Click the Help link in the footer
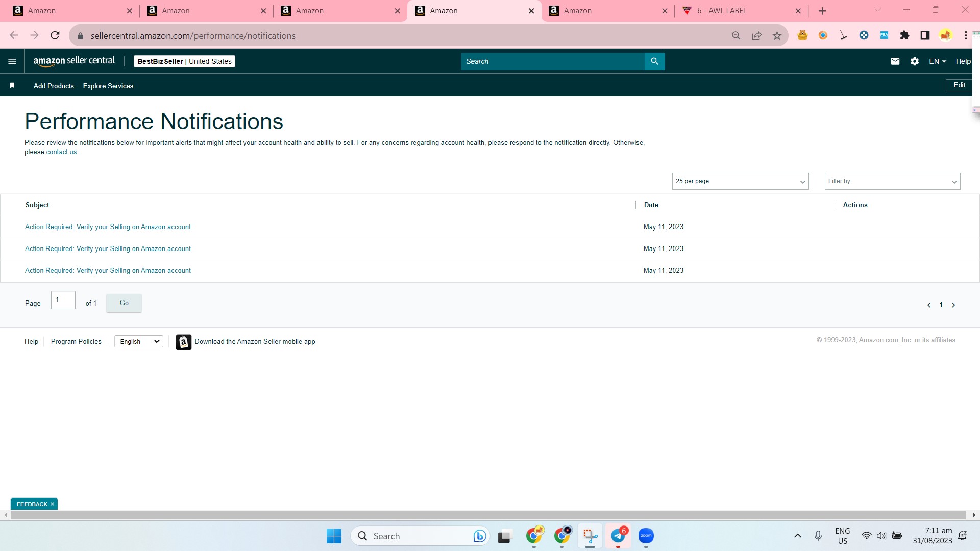The width and height of the screenshot is (980, 551). 31,342
